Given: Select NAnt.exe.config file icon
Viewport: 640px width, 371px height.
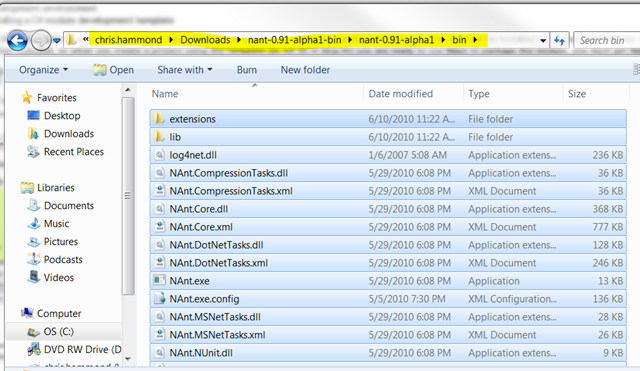Looking at the screenshot, I should (x=159, y=298).
